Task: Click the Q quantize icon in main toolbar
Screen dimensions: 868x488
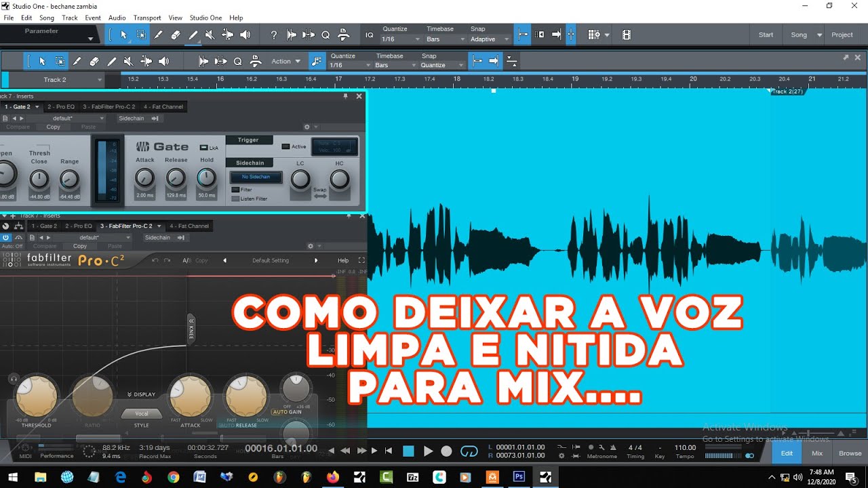Action: (325, 35)
